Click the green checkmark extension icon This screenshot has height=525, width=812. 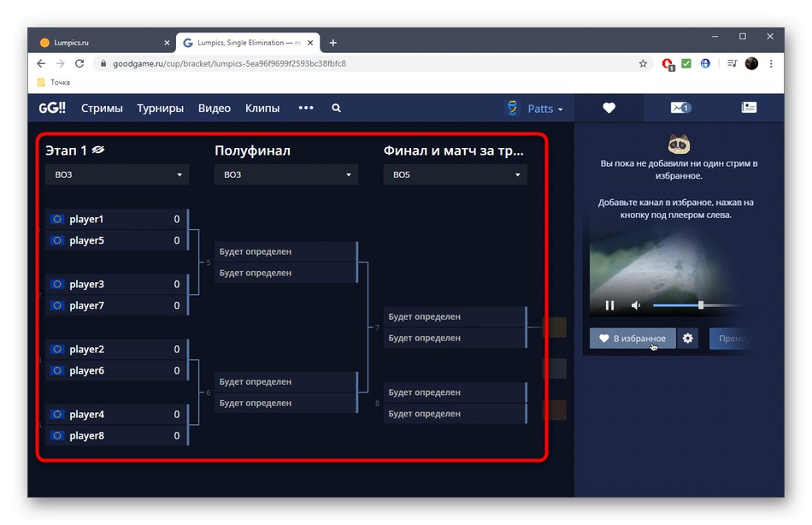pyautogui.click(x=686, y=63)
